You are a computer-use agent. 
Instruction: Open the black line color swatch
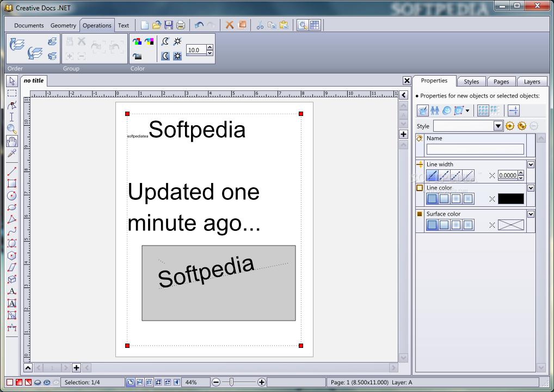point(511,199)
